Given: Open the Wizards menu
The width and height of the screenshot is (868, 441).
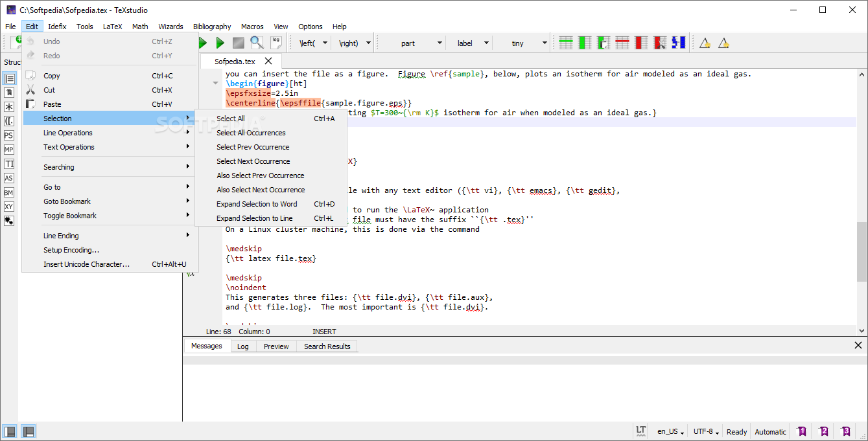Looking at the screenshot, I should [170, 27].
